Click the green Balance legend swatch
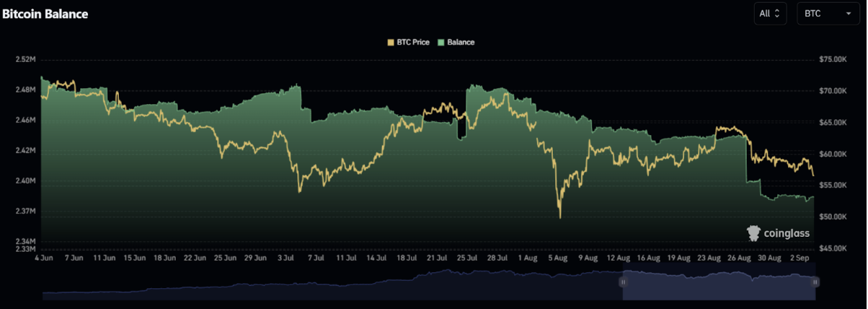The height and width of the screenshot is (309, 868). [441, 43]
